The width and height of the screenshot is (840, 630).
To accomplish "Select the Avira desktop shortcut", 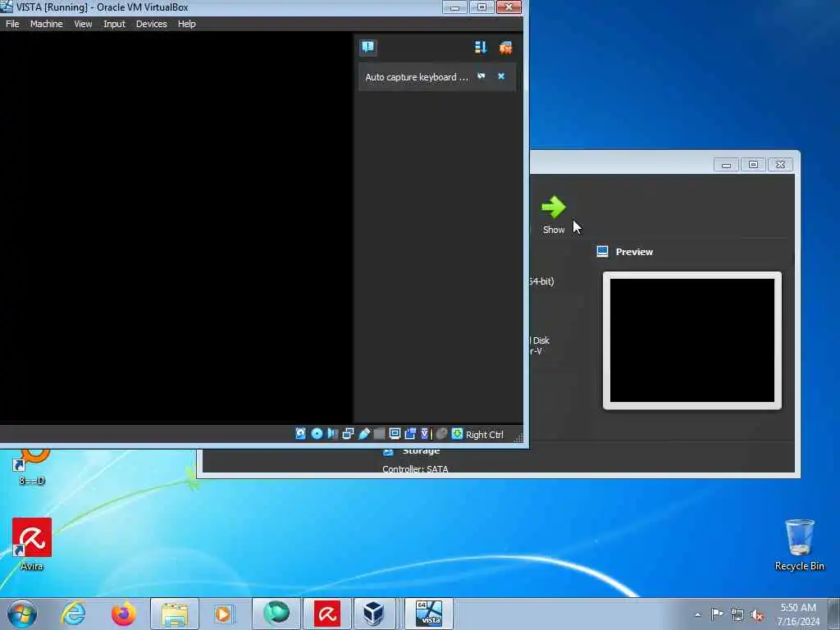I will [32, 543].
